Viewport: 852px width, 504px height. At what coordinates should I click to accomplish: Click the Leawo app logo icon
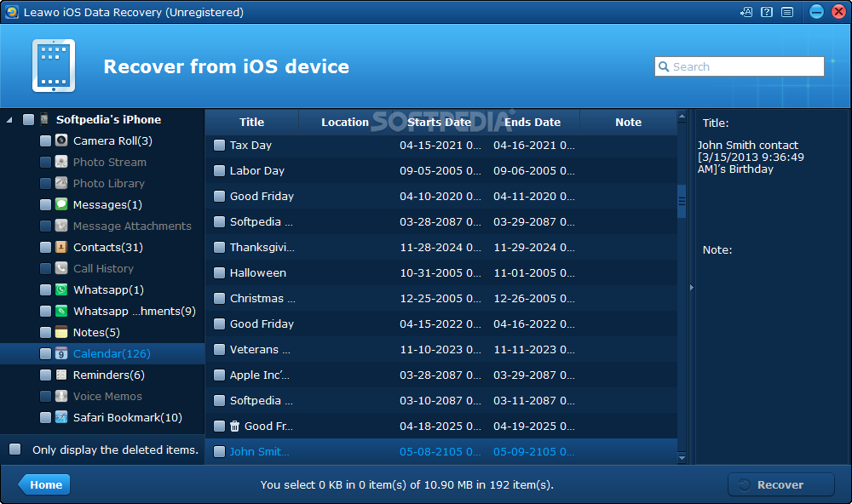pyautogui.click(x=11, y=12)
